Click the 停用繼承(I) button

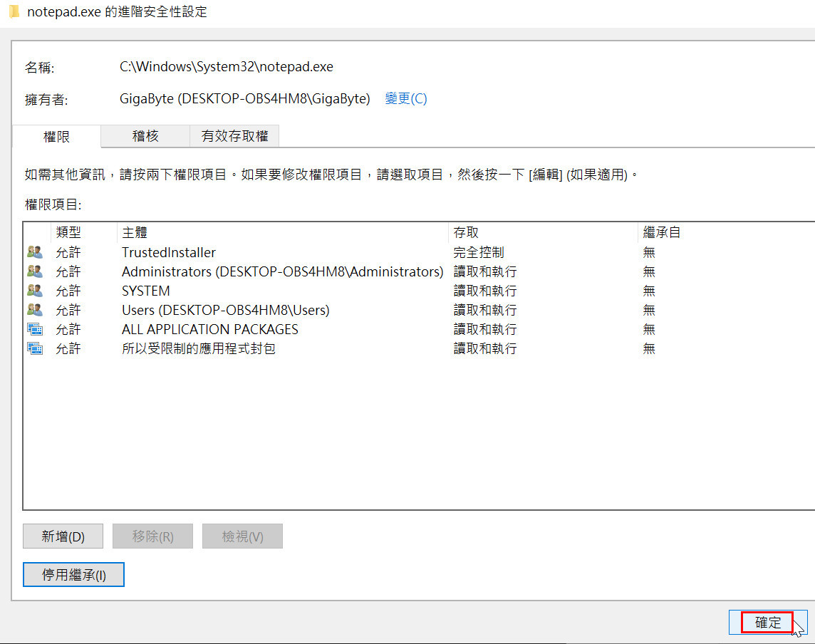73,575
